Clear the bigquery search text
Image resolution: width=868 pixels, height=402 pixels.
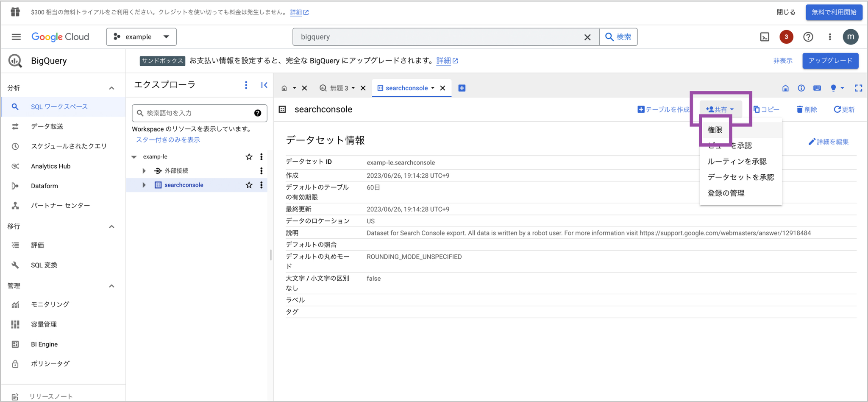[x=587, y=37]
